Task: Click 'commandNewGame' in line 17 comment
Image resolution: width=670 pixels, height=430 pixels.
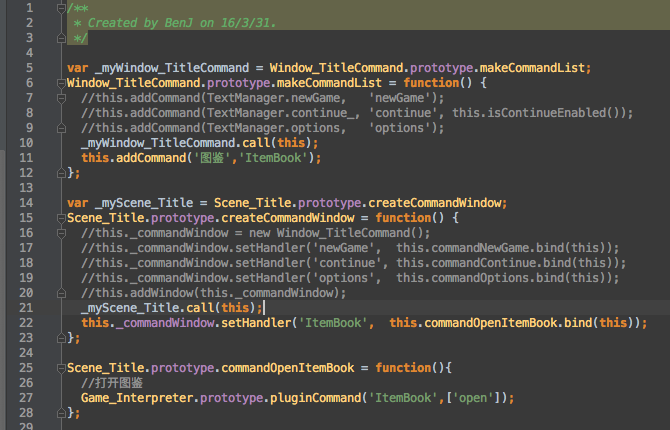Action: (480, 248)
